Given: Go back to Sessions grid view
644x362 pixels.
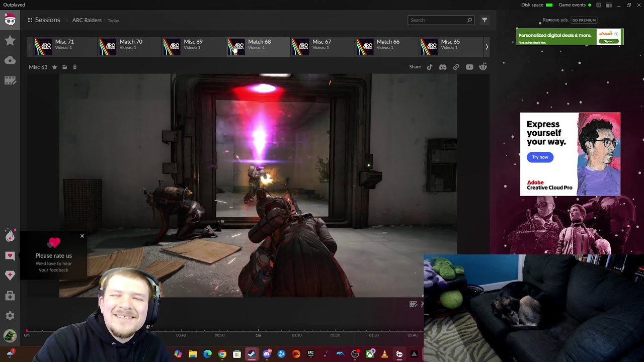Looking at the screenshot, I should click(x=44, y=20).
